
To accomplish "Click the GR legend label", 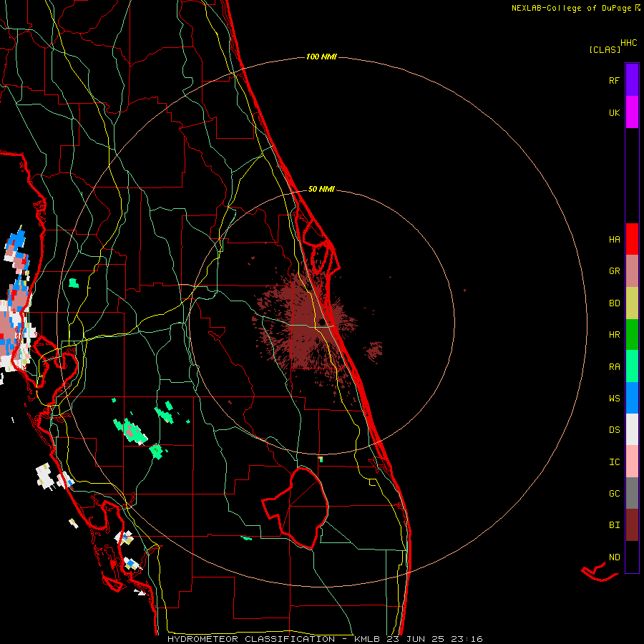I will (x=614, y=271).
